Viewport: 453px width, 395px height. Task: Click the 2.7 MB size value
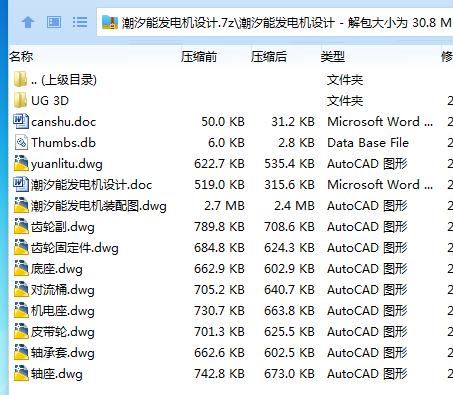(224, 206)
